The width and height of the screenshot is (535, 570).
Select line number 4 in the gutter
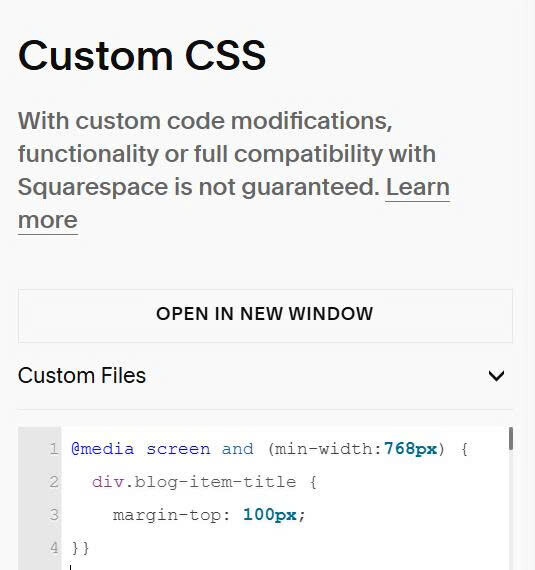click(54, 547)
